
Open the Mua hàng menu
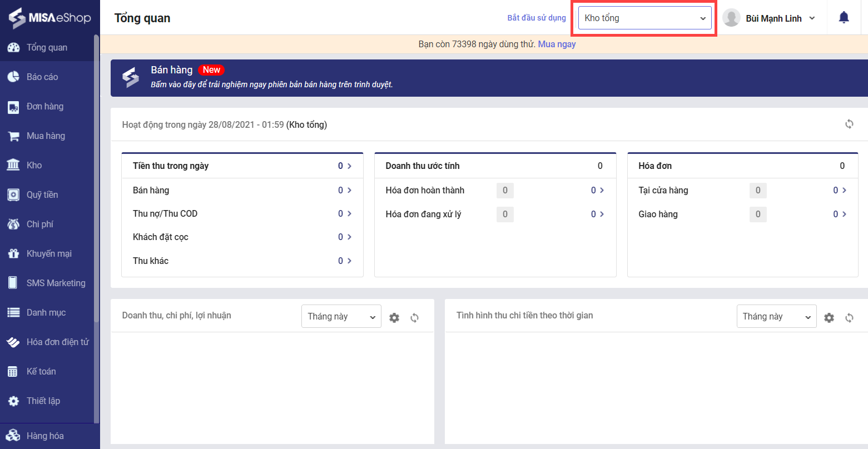(x=46, y=136)
